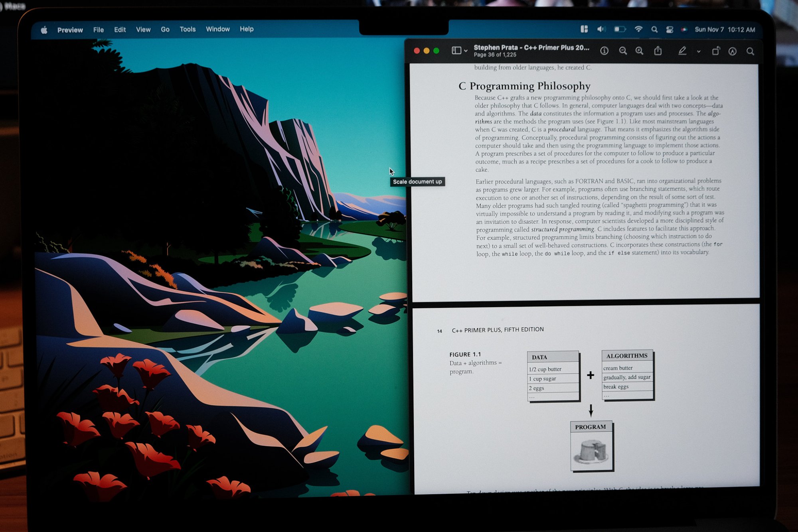Expand the sidebar view options chevron

point(466,51)
